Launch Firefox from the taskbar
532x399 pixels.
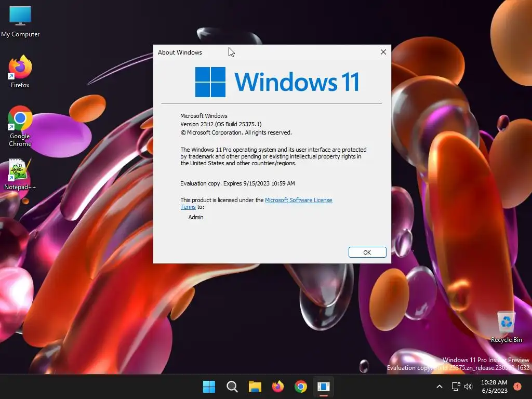278,387
